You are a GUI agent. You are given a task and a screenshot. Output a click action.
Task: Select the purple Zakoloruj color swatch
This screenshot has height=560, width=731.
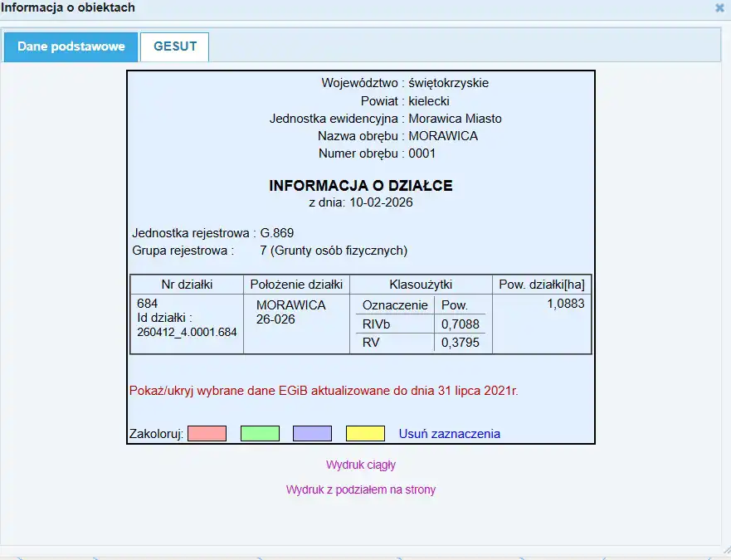[312, 433]
